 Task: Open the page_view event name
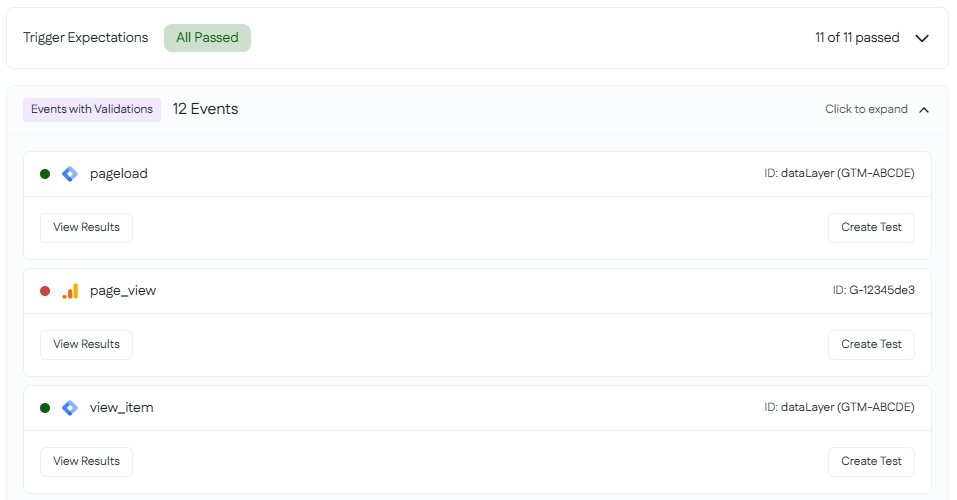(x=123, y=291)
